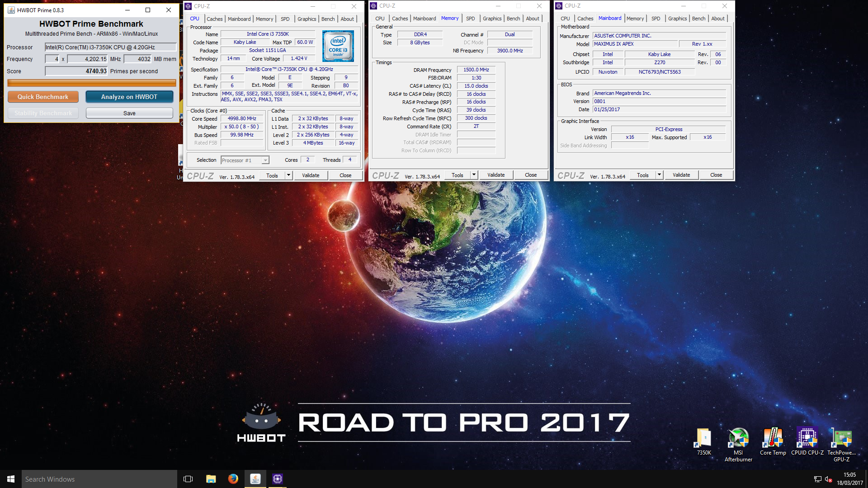Expand Tools dropdown arrow in CPU window
This screenshot has height=488, width=868.
tap(288, 175)
